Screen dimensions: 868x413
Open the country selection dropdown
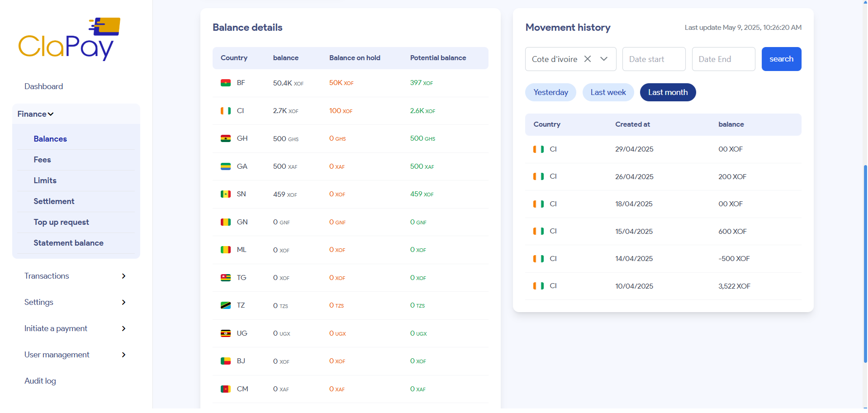[604, 59]
